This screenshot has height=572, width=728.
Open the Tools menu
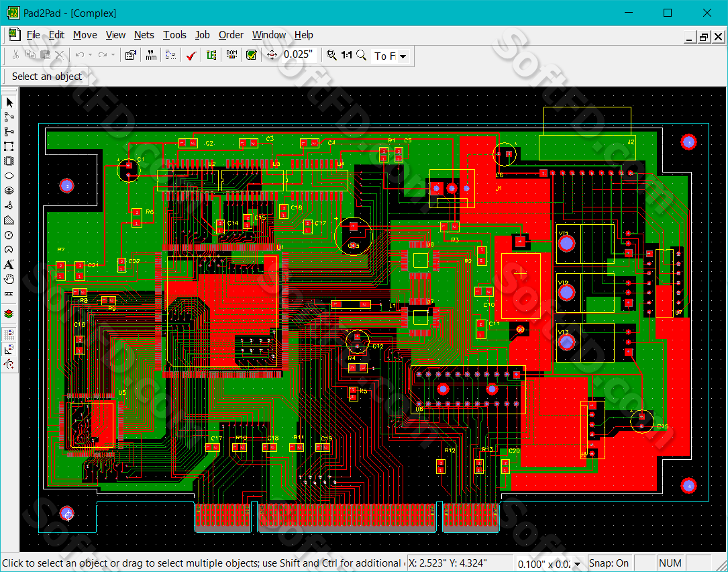coord(174,35)
